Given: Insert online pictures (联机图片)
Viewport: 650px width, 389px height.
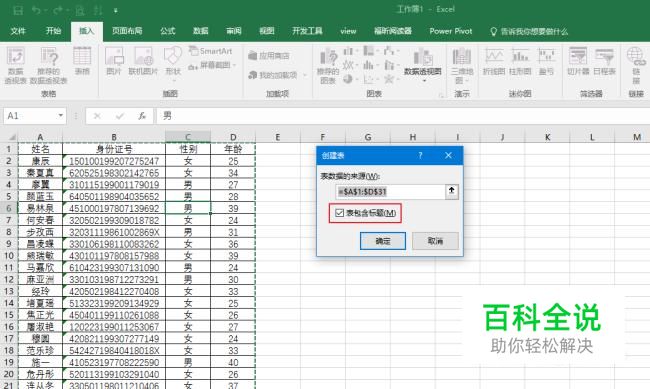Looking at the screenshot, I should pos(143,61).
